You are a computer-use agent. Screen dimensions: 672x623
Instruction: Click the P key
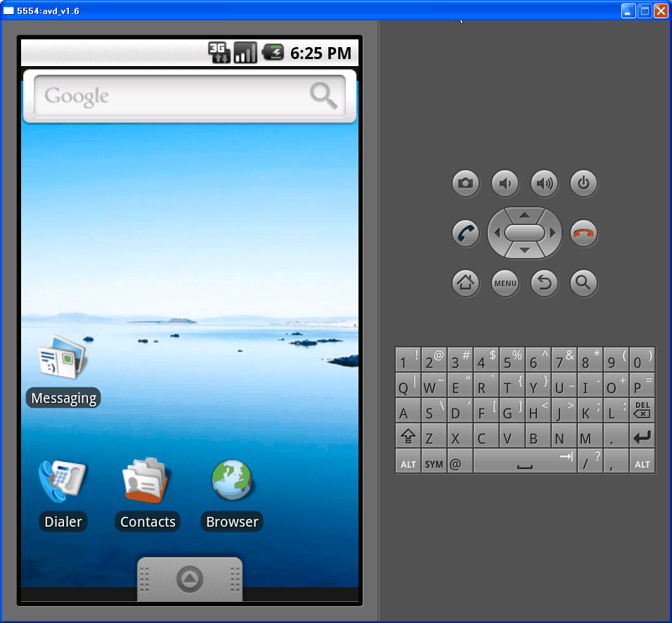click(x=642, y=385)
